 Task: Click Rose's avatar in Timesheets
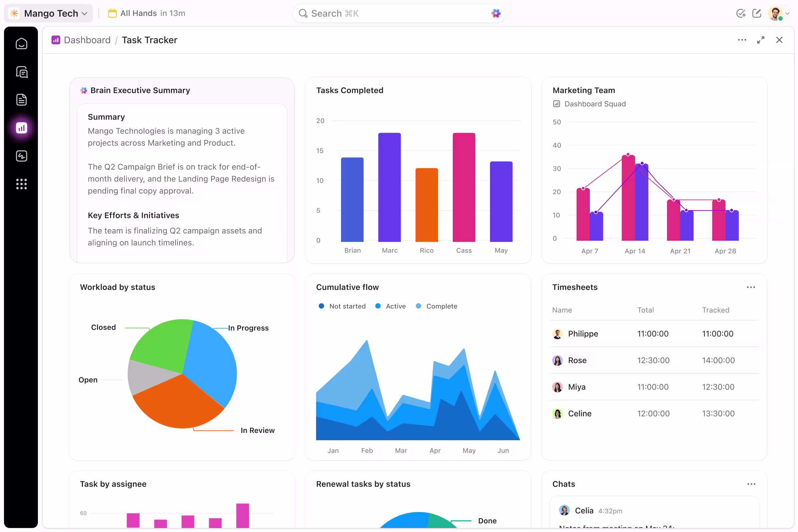[558, 360]
